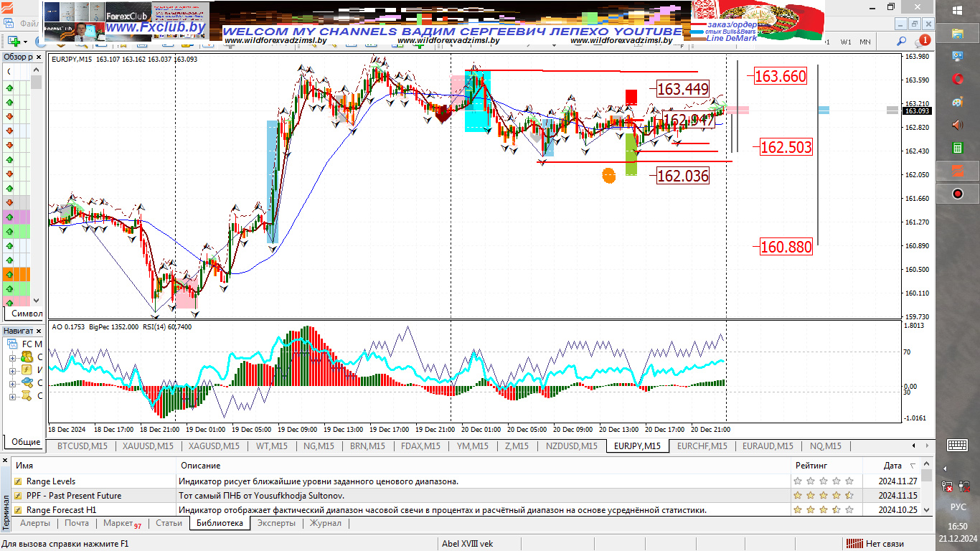Open the Маркет terminal tab
980x551 pixels.
pos(122,524)
